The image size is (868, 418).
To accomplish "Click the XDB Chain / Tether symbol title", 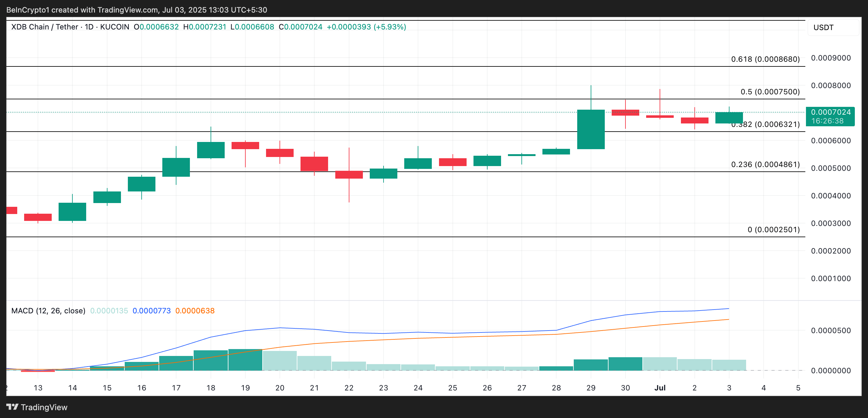I will (x=44, y=27).
